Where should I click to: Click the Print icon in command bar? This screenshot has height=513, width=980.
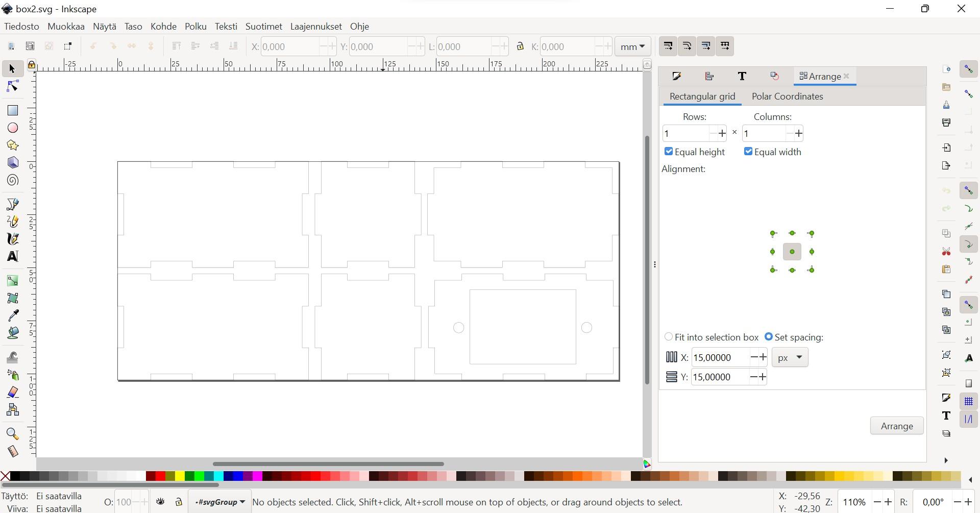point(946,123)
